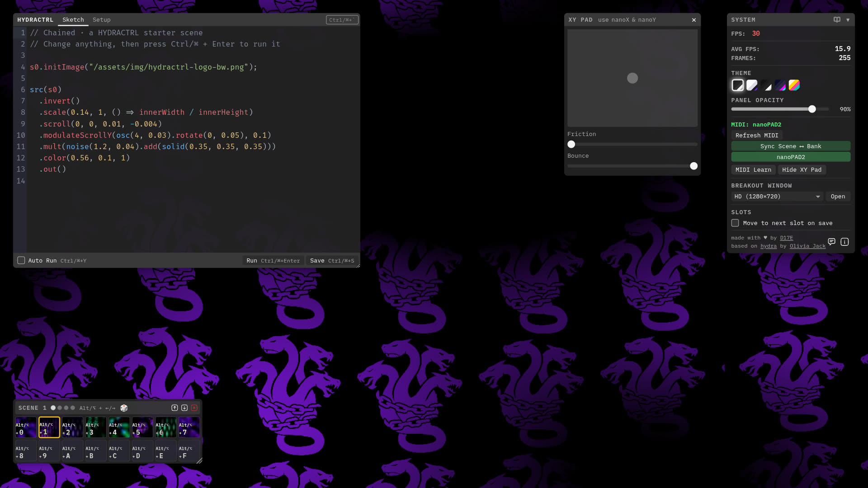Viewport: 868px width, 488px height.
Task: Select empty scene slot Alt+A
Action: pos(72,451)
